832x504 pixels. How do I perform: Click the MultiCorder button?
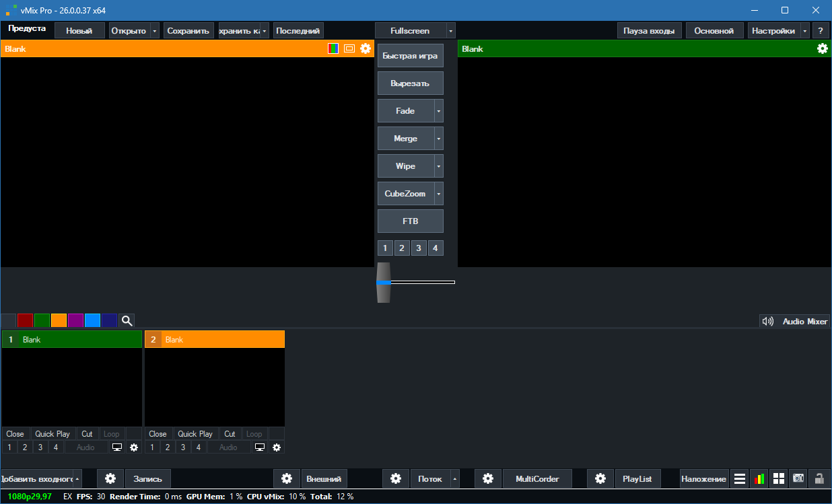tap(536, 478)
